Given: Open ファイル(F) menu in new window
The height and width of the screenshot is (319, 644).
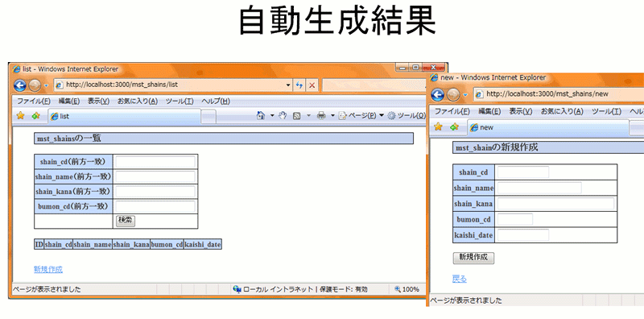Looking at the screenshot, I should pyautogui.click(x=452, y=111).
